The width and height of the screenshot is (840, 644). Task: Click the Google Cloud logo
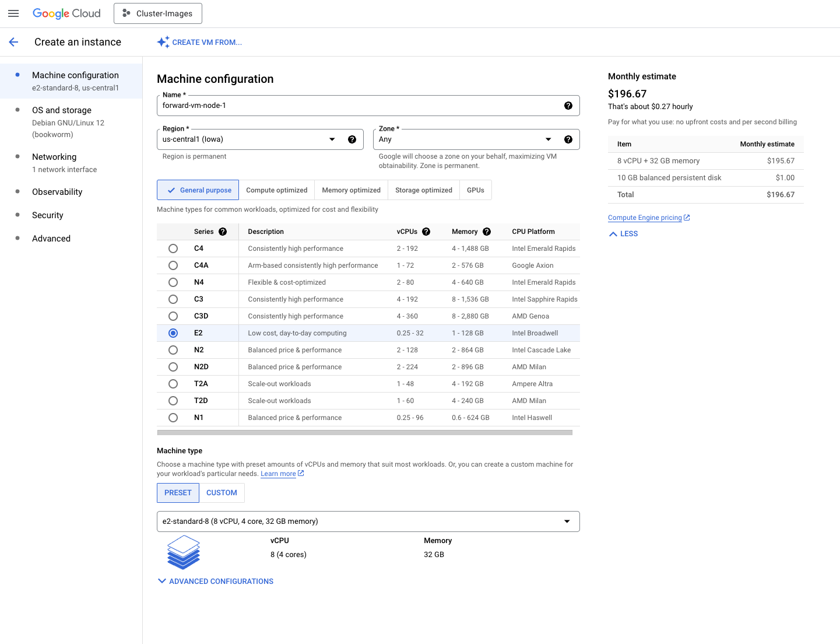66,13
